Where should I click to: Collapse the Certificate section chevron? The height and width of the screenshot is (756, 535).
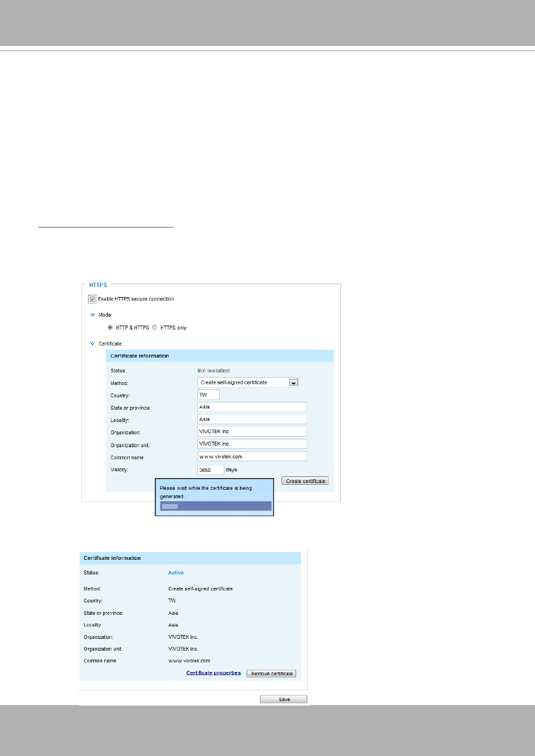pyautogui.click(x=93, y=344)
